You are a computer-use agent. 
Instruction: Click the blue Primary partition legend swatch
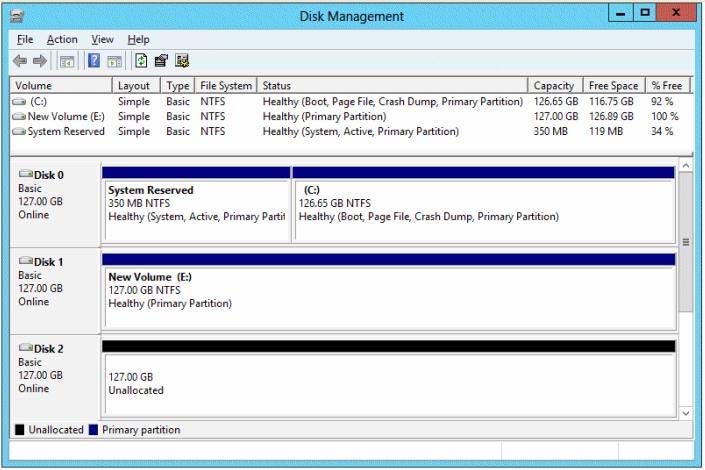pos(93,430)
